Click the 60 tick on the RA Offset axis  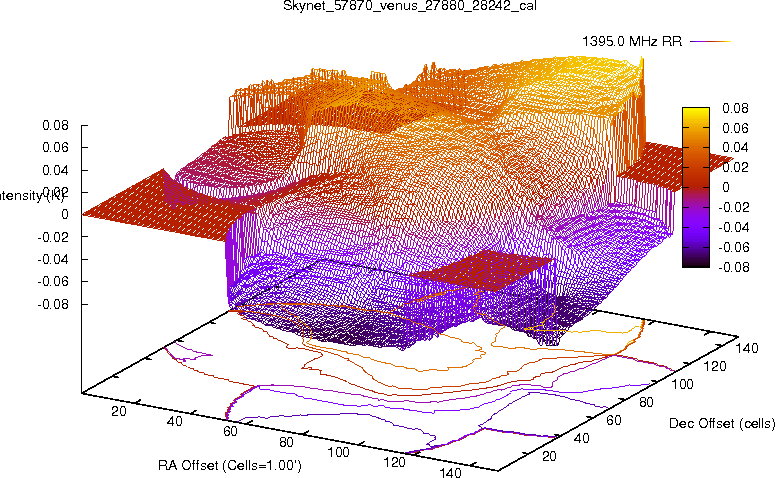pyautogui.click(x=230, y=431)
